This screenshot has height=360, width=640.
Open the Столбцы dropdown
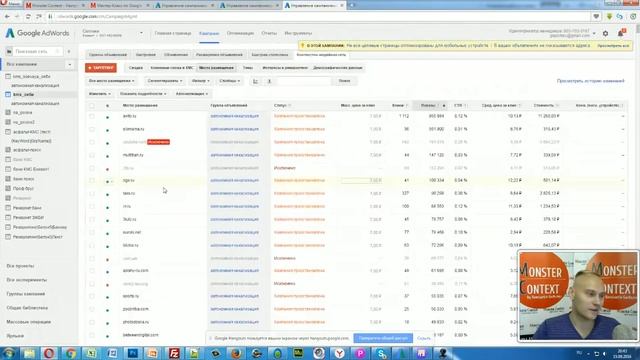click(229, 81)
